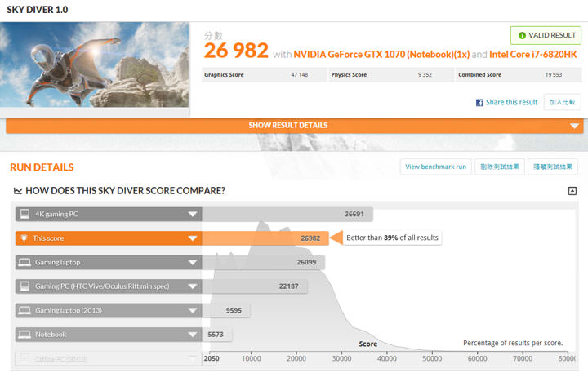The height and width of the screenshot is (373, 588).
Task: Click the info icon in the VALID RESULT badge
Action: click(522, 36)
